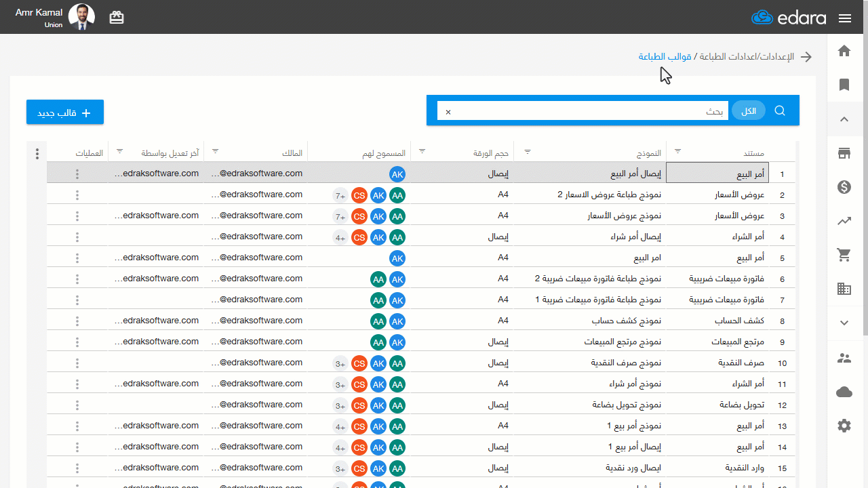Open the people icon in the sidebar
Screen dimensions: 868x488
tap(844, 358)
